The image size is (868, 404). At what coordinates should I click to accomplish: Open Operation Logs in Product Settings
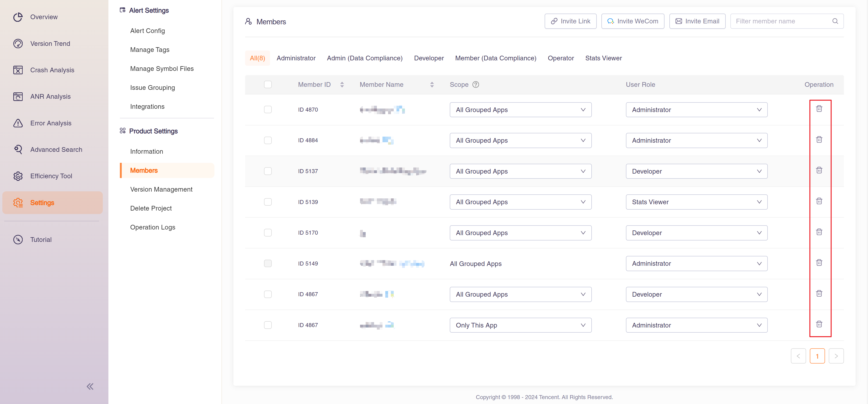pyautogui.click(x=153, y=227)
